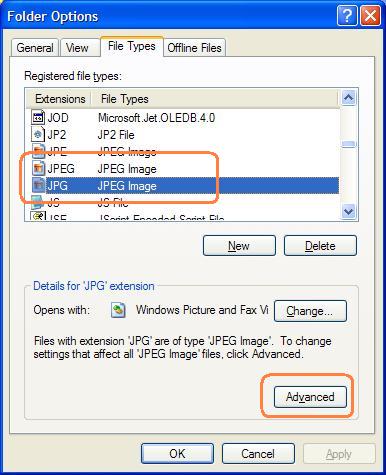Select the JS file icon in list
386x475 pixels.
(38, 201)
